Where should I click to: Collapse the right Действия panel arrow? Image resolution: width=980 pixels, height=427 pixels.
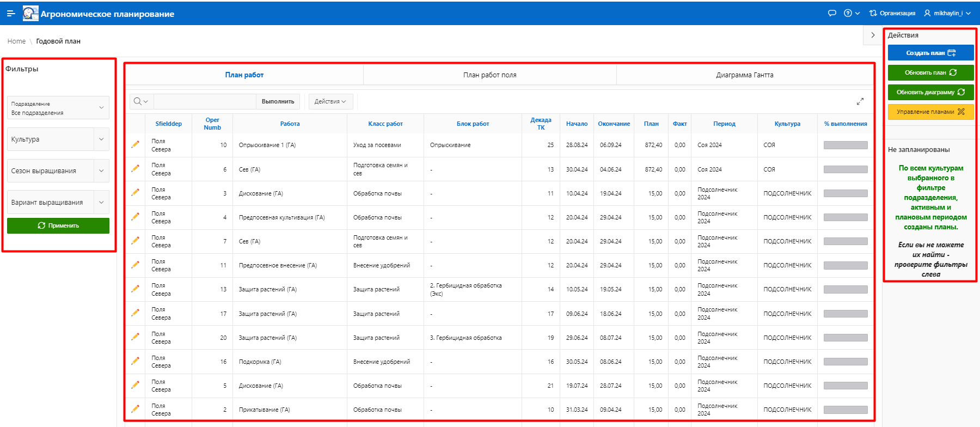[x=873, y=35]
